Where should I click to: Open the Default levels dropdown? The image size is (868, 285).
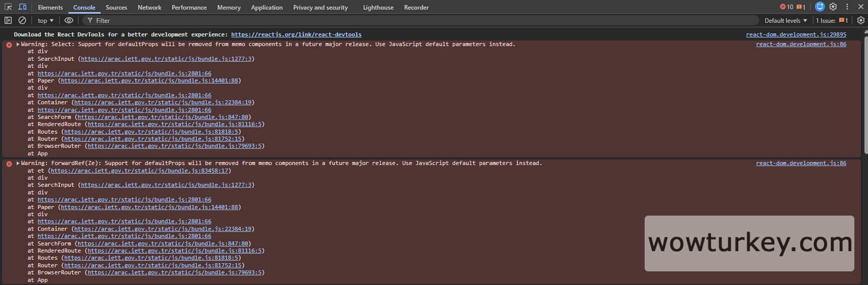click(x=785, y=21)
